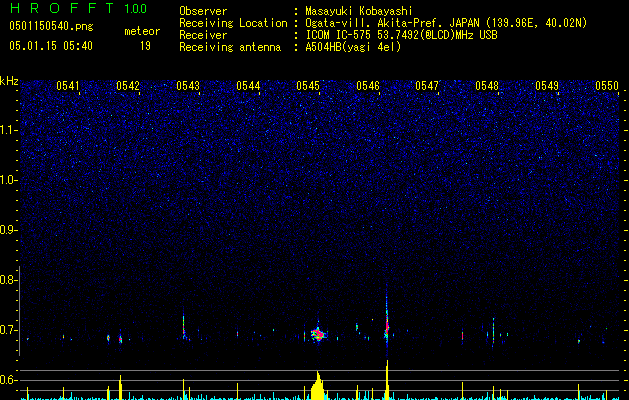Click the ICOM IC-575 53.7492 MHz USB text
The width and height of the screenshot is (629, 400).
(401, 35)
